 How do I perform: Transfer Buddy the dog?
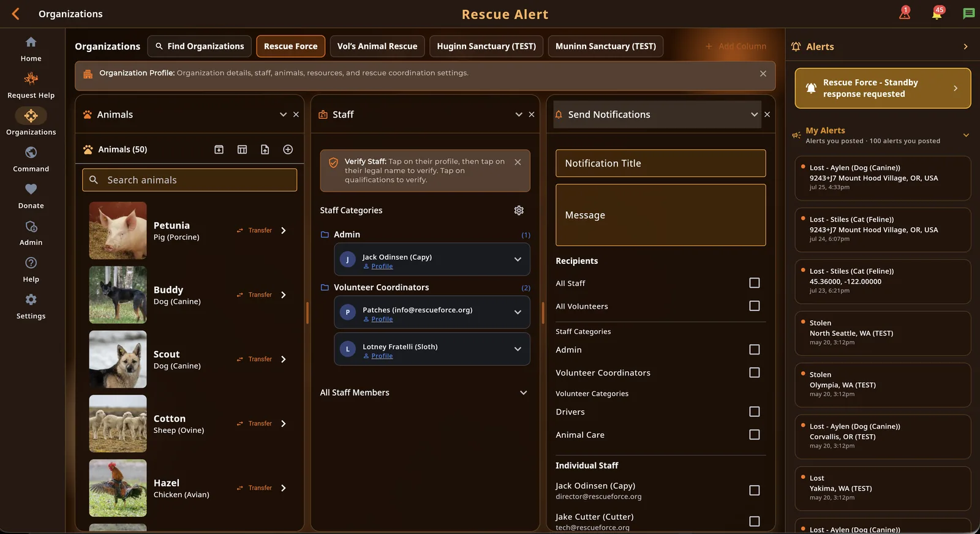254,295
